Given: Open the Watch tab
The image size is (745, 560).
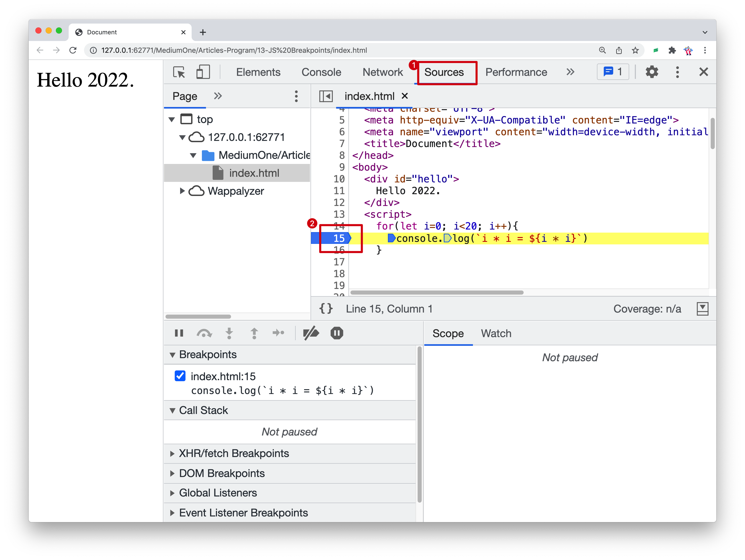Looking at the screenshot, I should tap(496, 333).
